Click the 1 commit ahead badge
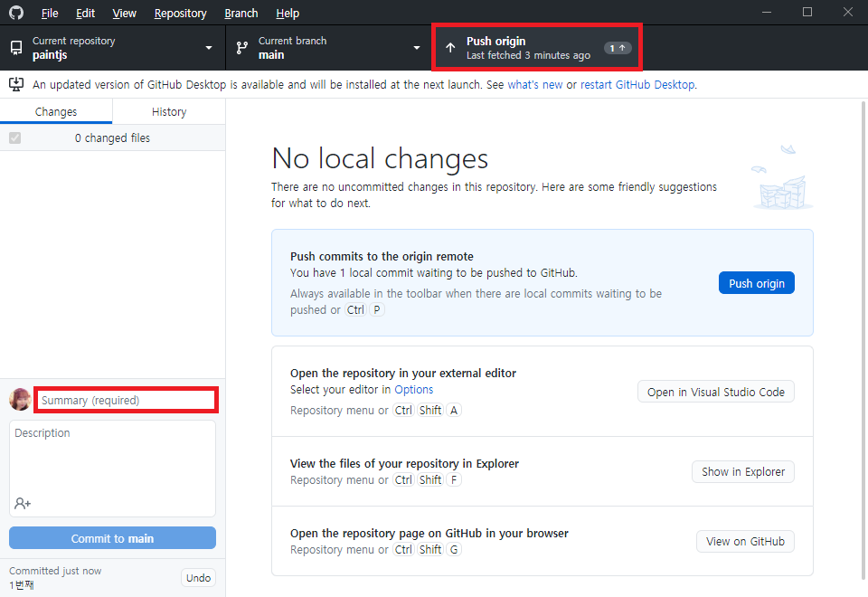This screenshot has width=868, height=597. coord(618,48)
